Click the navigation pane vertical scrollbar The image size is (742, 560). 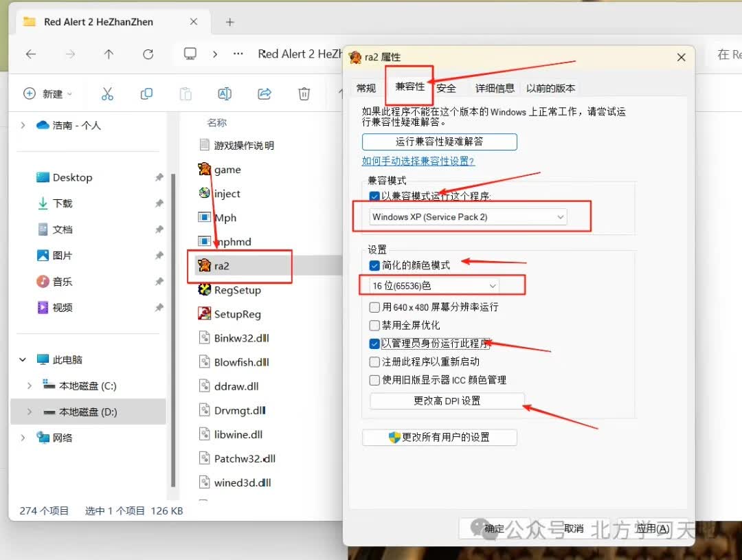173,330
